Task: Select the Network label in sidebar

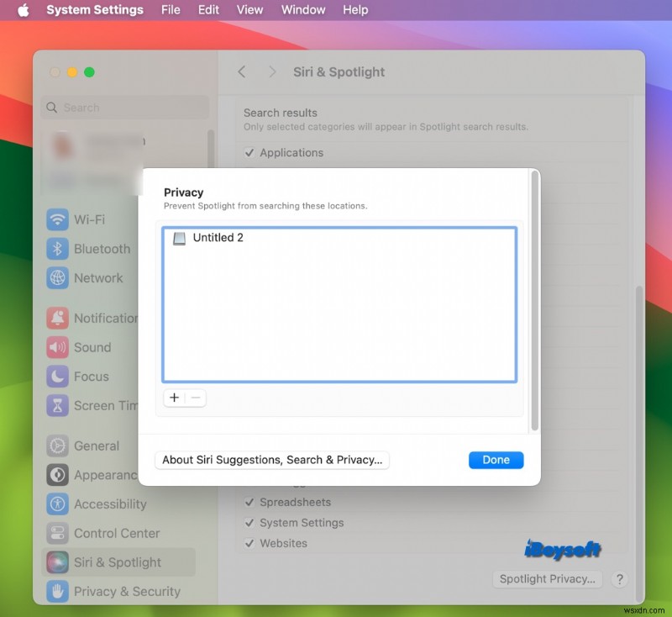Action: [x=98, y=278]
